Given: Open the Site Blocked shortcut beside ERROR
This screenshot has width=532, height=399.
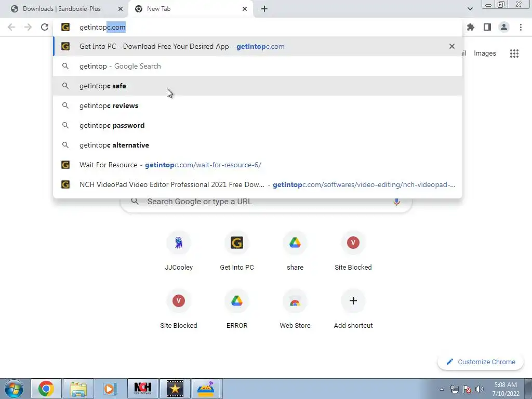Looking at the screenshot, I should point(179,309).
